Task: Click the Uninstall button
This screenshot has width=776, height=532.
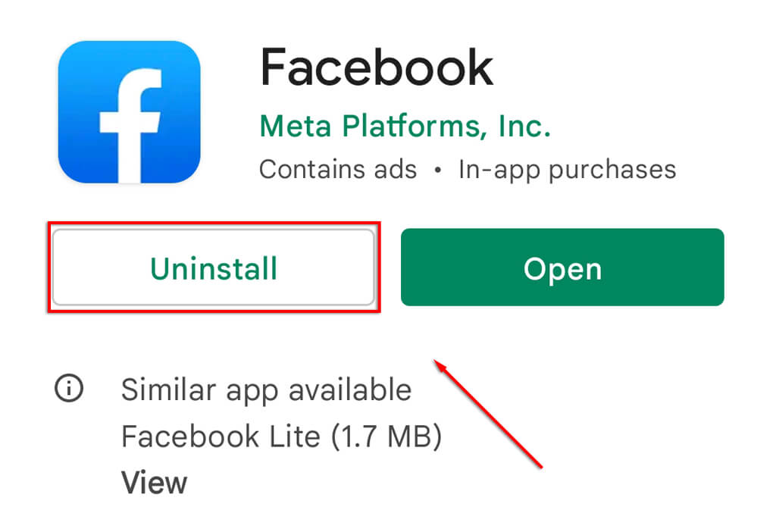Action: tap(213, 268)
